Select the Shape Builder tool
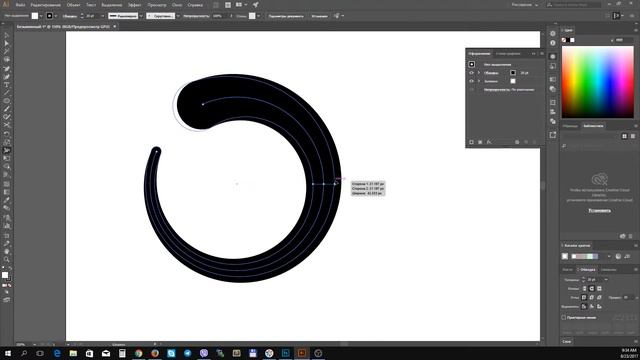Image resolution: width=640 pixels, height=360 pixels. pyautogui.click(x=7, y=167)
